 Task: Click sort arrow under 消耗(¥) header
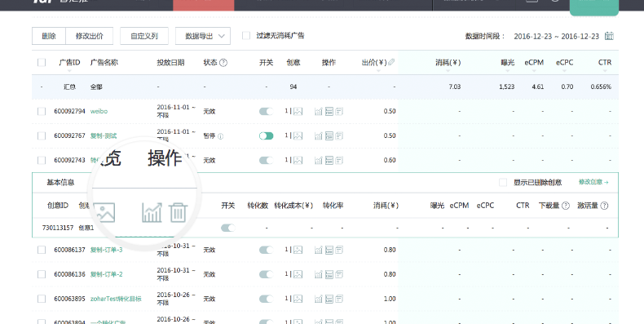pos(448,71)
